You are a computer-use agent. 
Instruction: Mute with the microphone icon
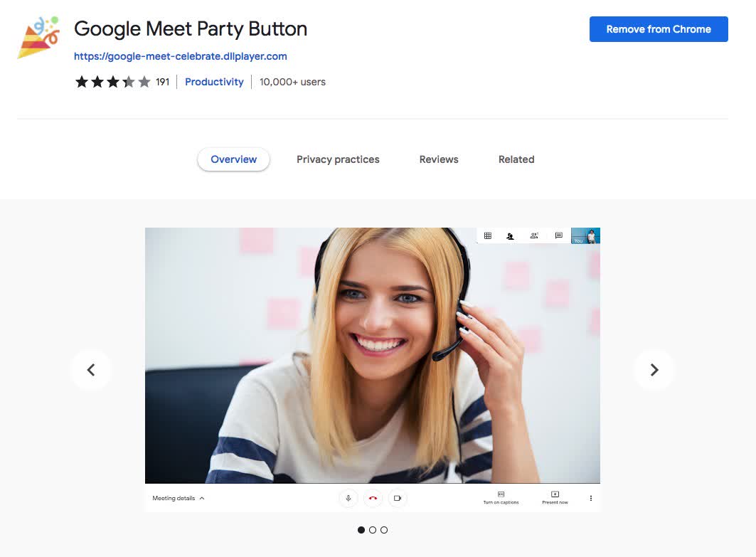click(x=348, y=498)
